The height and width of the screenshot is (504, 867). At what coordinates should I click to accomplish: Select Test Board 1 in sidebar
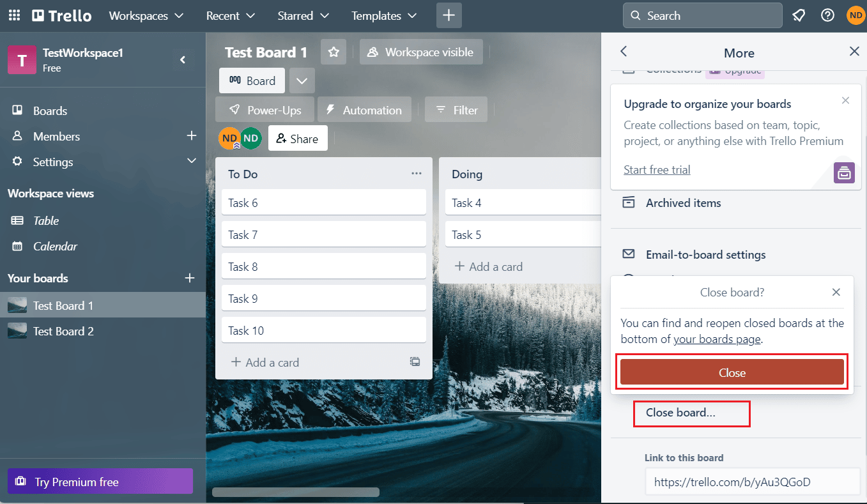103,305
